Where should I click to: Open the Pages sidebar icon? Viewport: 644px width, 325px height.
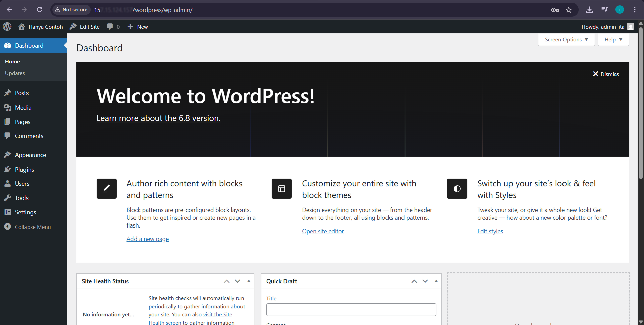pyautogui.click(x=8, y=122)
